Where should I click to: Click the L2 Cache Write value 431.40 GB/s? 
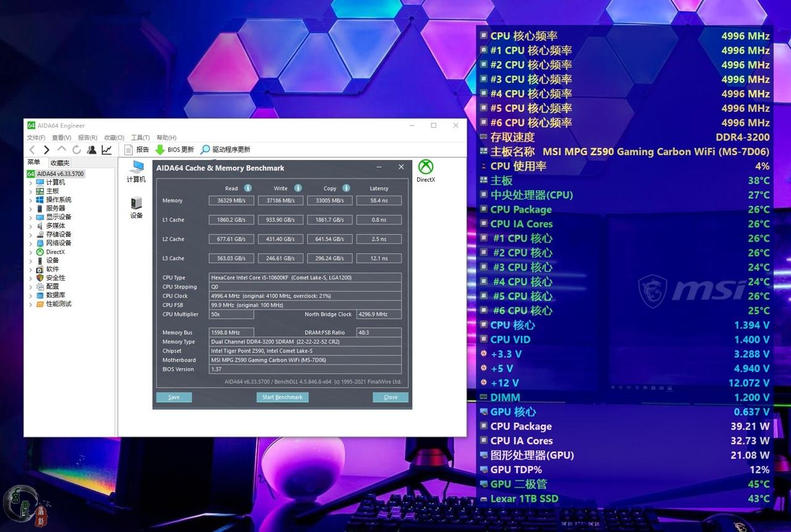(x=281, y=239)
